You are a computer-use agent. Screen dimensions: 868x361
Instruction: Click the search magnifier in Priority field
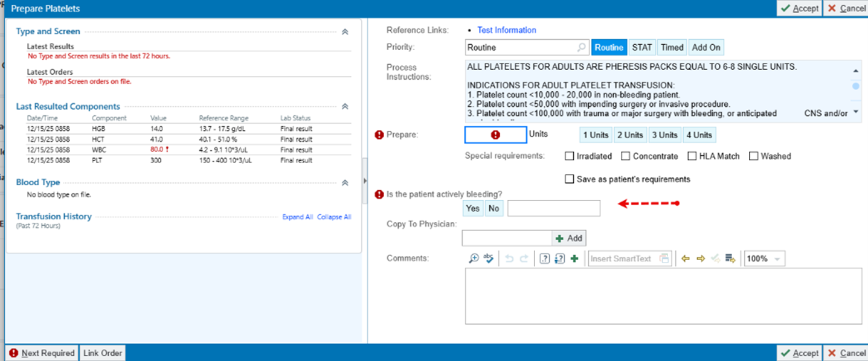click(x=581, y=48)
